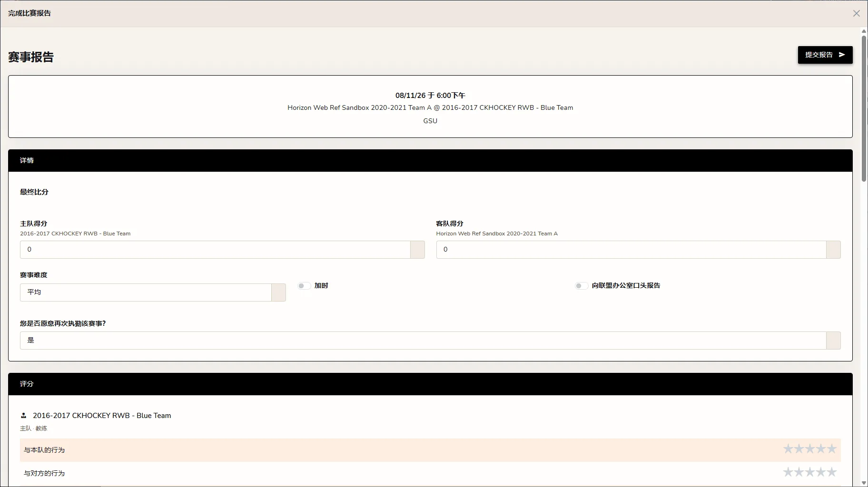Give 与对方的行为 a one-star rating
The height and width of the screenshot is (487, 868).
[x=788, y=472]
